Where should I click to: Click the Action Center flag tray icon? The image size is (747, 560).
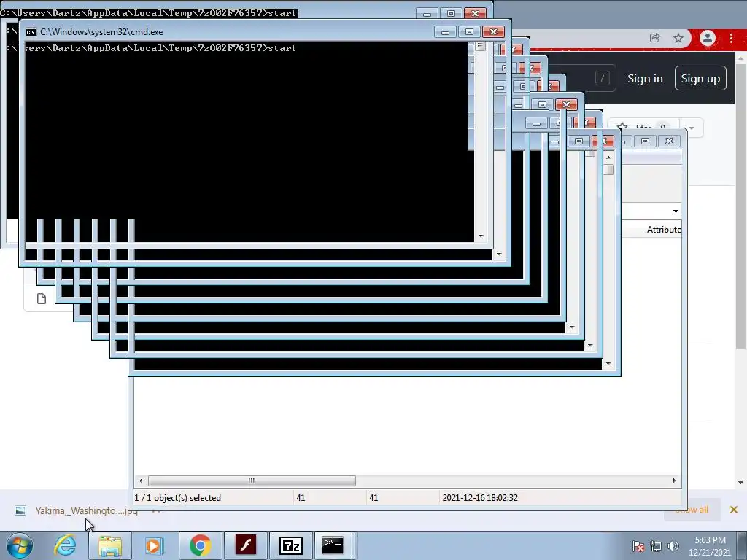(638, 546)
